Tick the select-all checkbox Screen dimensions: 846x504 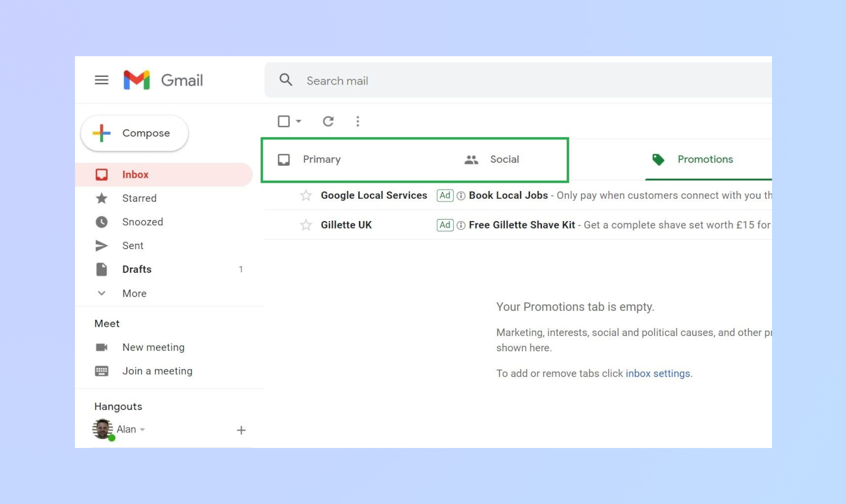[x=284, y=121]
